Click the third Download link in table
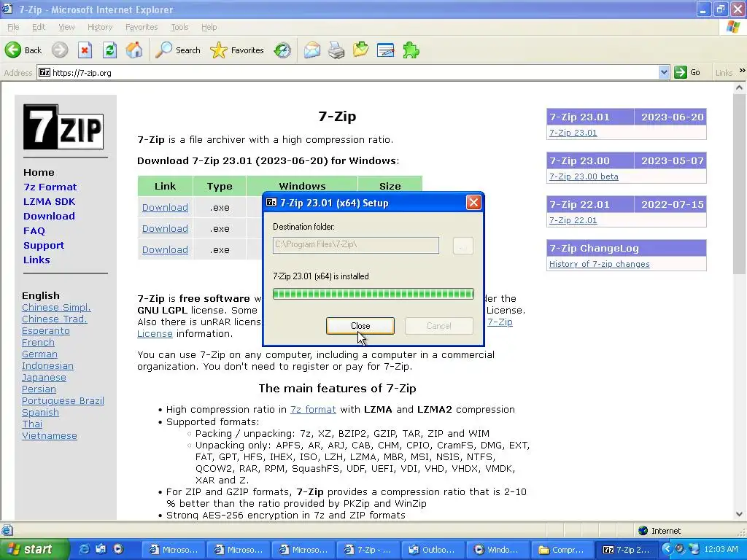 [165, 249]
